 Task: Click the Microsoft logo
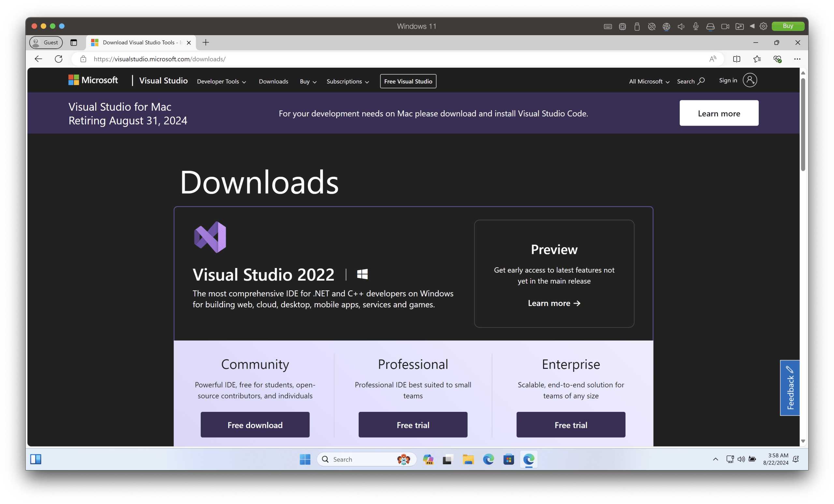pyautogui.click(x=93, y=80)
